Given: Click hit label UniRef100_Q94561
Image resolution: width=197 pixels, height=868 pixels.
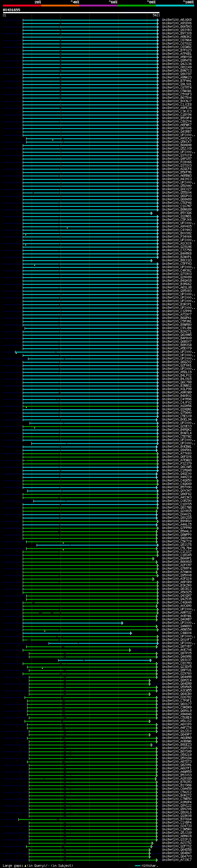Looking at the screenshot, I should coord(177,450).
